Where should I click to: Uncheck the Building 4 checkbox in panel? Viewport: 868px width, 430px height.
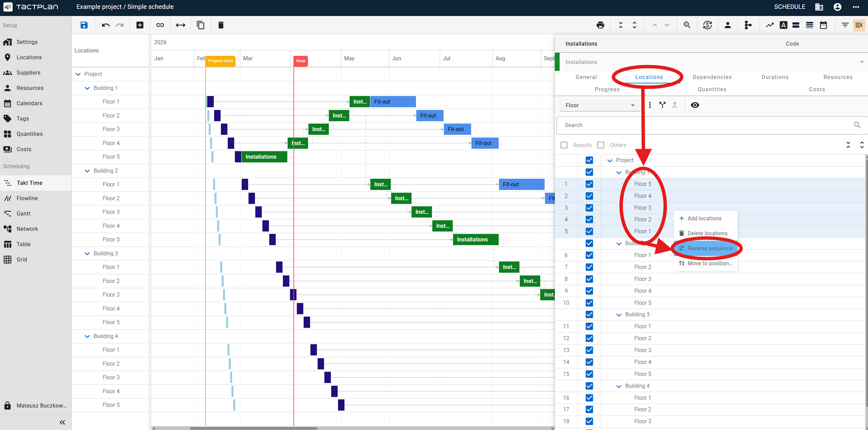click(x=589, y=386)
